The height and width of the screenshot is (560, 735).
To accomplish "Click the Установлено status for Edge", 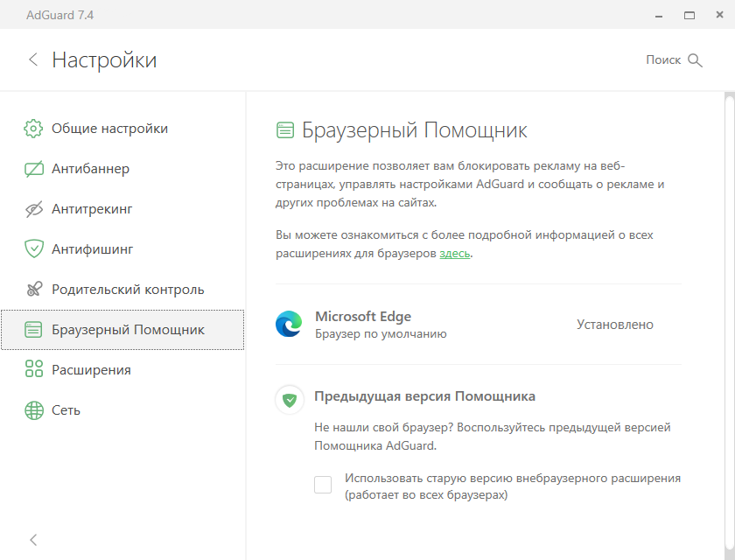I will coord(614,325).
